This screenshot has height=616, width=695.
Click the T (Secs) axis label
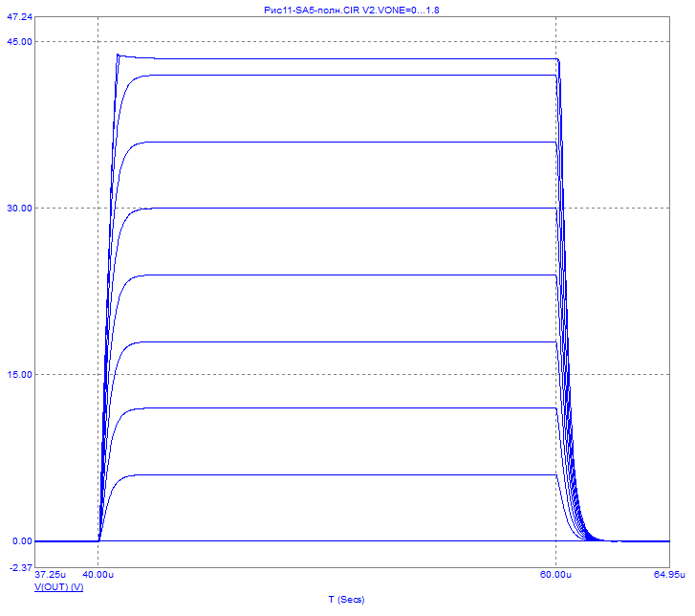click(x=347, y=599)
